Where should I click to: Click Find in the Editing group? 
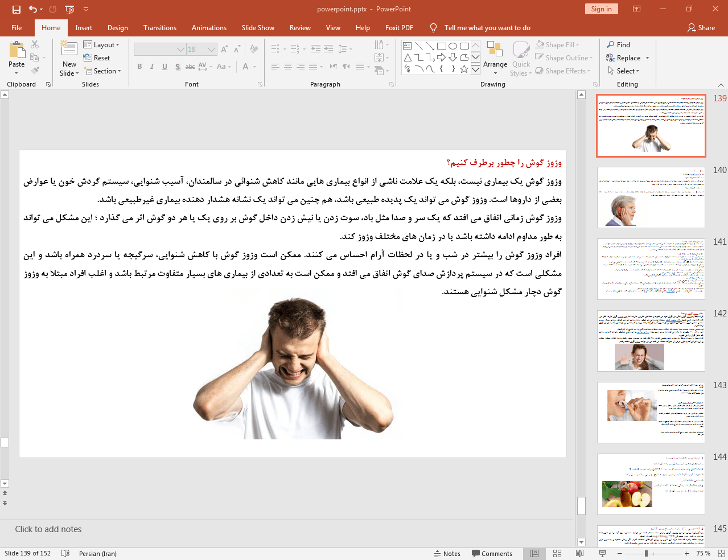click(619, 44)
